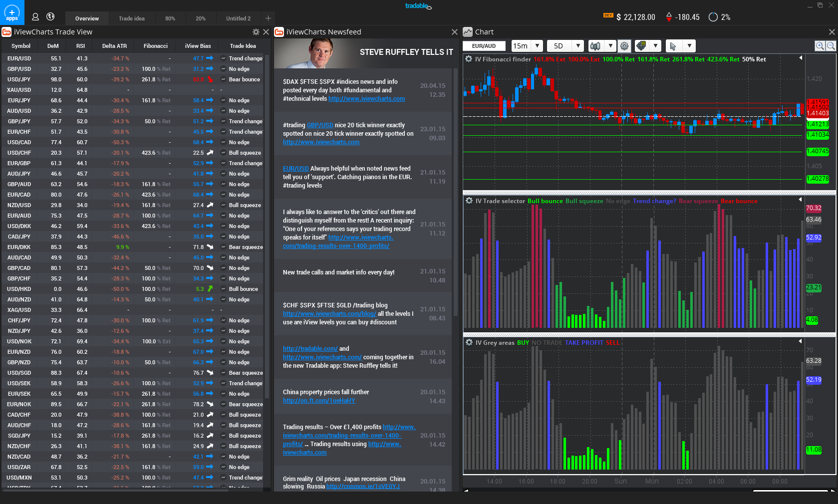Zoom in on the chart
This screenshot has height=504, width=838.
820,46
